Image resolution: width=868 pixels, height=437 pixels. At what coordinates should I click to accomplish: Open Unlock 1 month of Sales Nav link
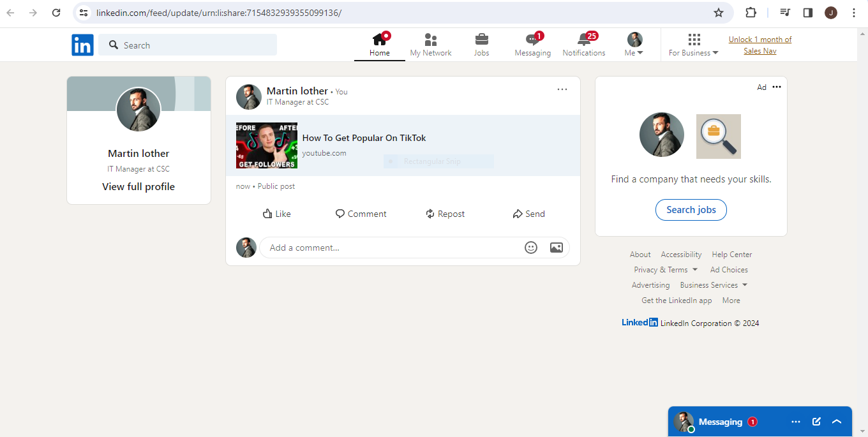760,45
